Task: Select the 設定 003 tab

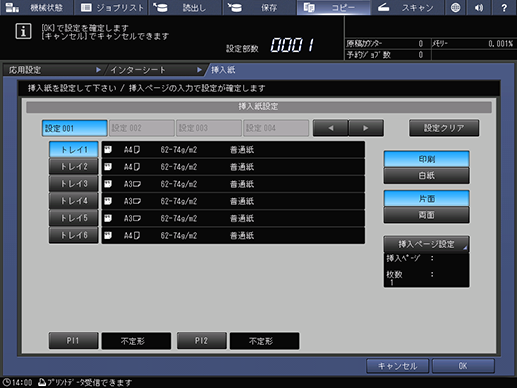Action: (209, 128)
